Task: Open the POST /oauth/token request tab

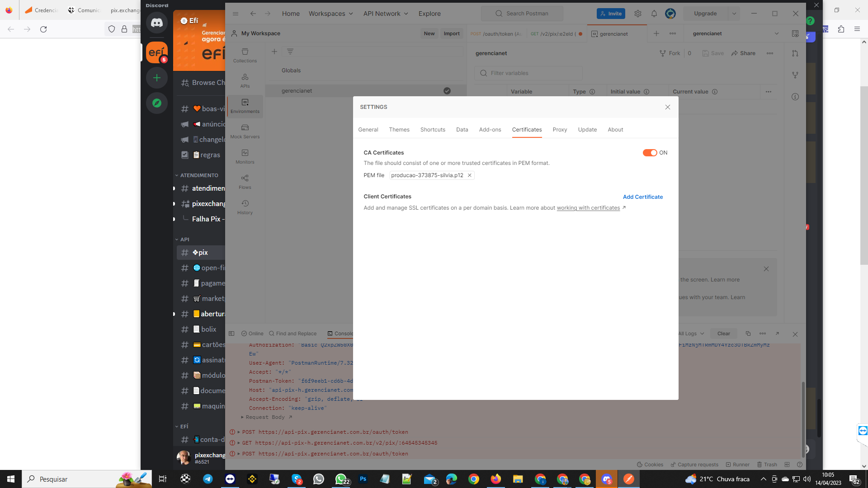Action: point(496,34)
